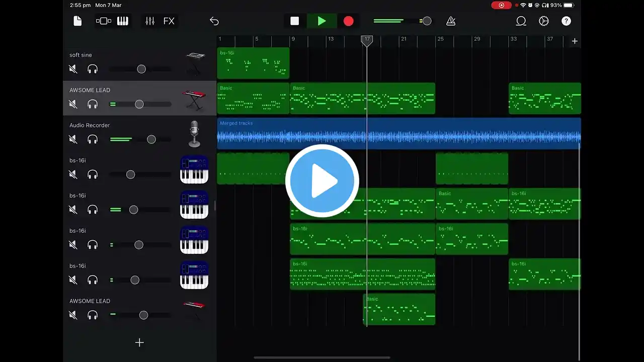Start recording with the red Record button
Image resolution: width=644 pixels, height=362 pixels.
click(x=349, y=21)
